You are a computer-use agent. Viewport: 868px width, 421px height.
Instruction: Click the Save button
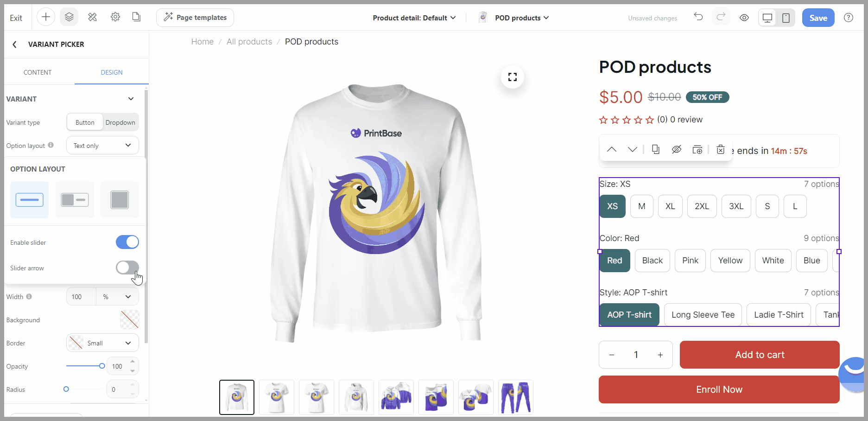click(818, 18)
